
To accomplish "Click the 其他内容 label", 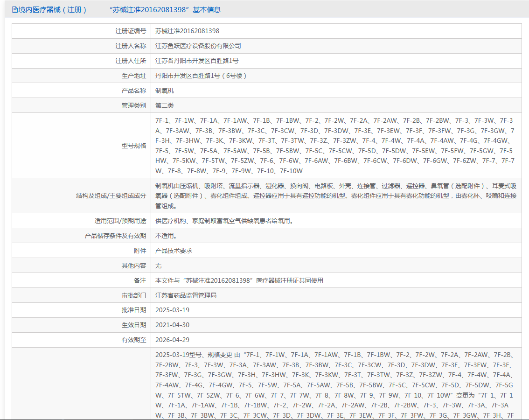I will coord(133,266).
